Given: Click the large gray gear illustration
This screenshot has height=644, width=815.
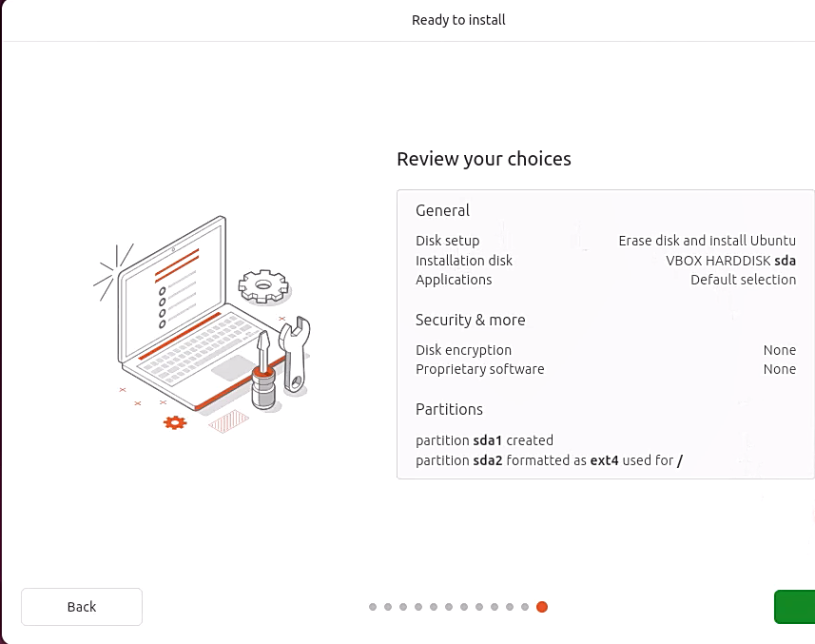Looking at the screenshot, I should pos(263,284).
